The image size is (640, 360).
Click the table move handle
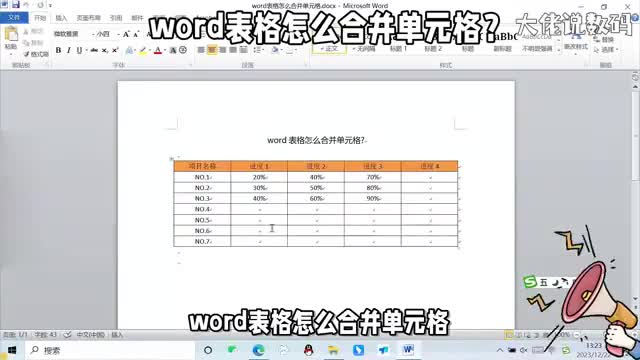(x=171, y=158)
